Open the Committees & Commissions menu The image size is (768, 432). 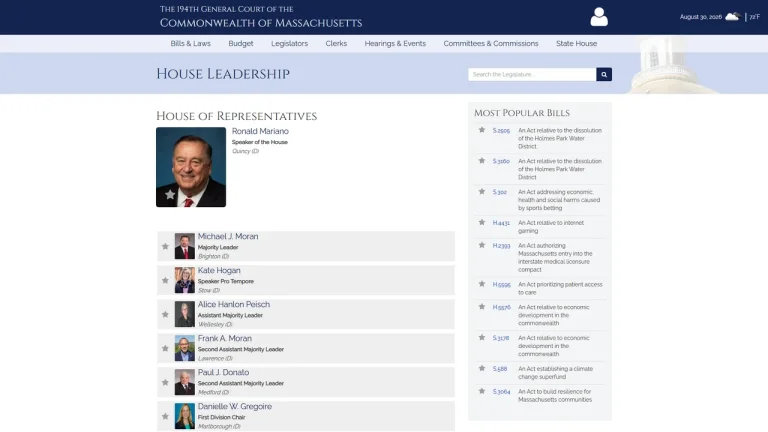tap(491, 44)
